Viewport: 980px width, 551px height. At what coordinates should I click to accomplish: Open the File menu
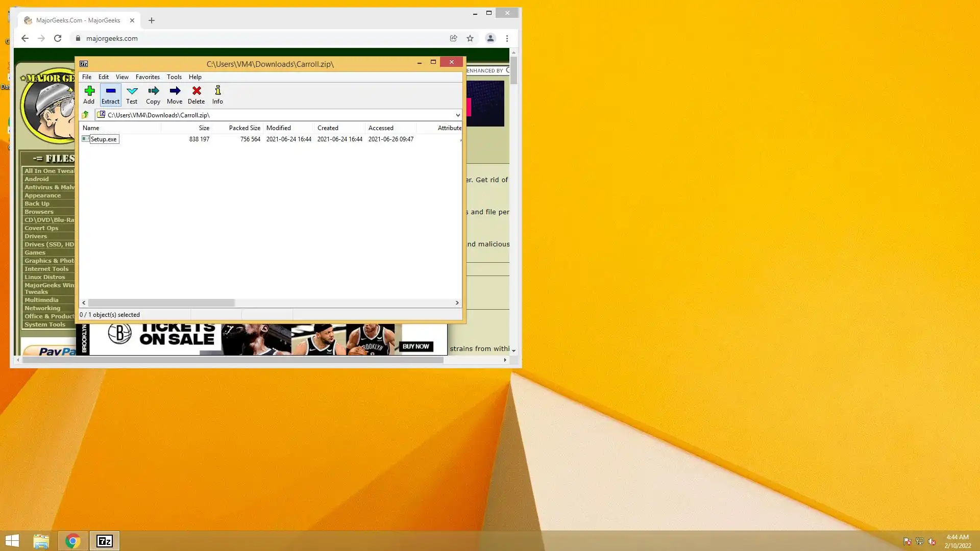tap(87, 77)
